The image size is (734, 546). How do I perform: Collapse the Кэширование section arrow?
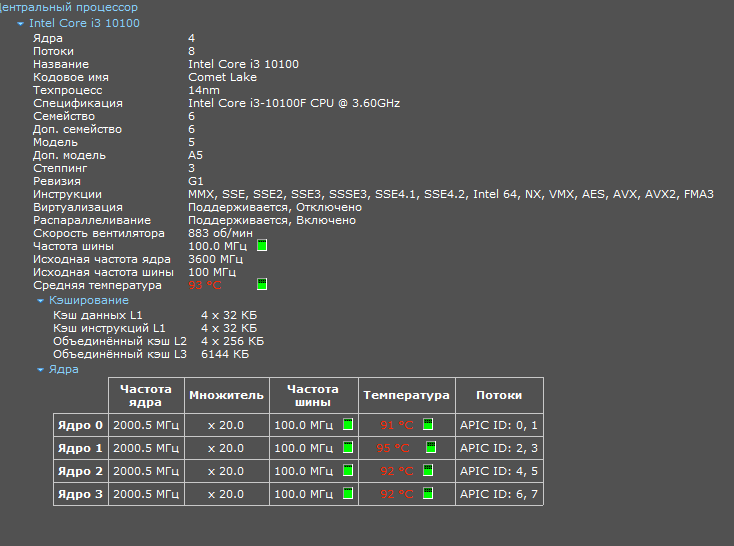tap(40, 301)
